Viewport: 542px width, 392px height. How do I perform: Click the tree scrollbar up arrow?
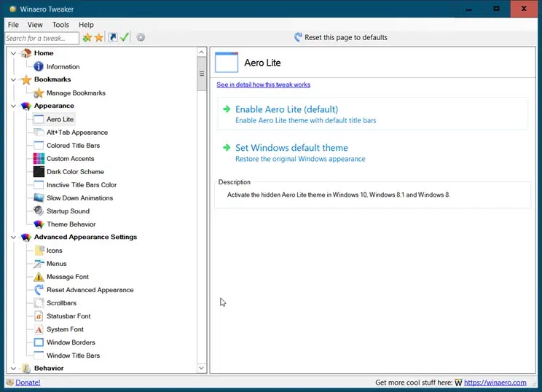(x=202, y=52)
